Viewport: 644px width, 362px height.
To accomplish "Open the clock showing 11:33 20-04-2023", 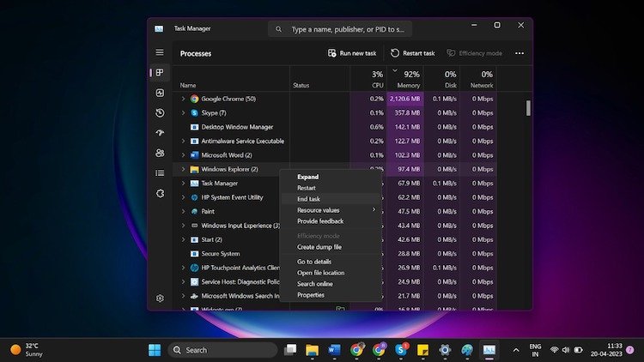I will (606, 350).
